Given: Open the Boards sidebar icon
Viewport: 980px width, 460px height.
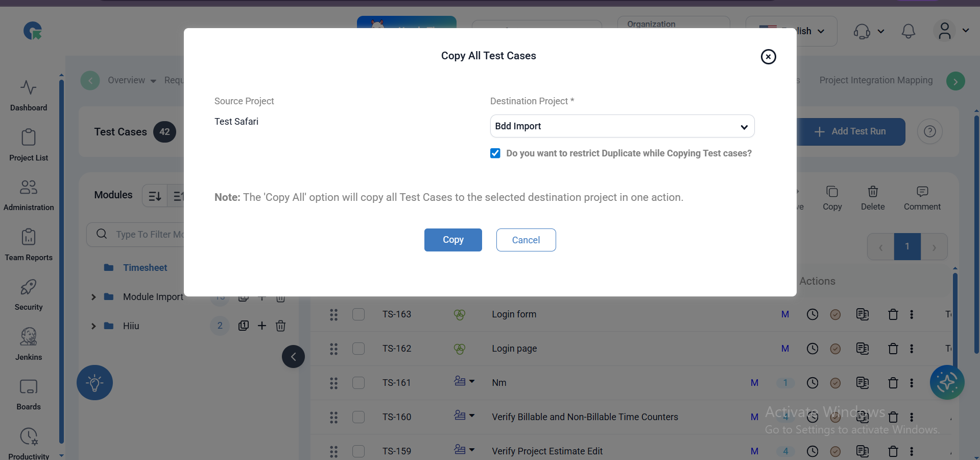Looking at the screenshot, I should [29, 394].
